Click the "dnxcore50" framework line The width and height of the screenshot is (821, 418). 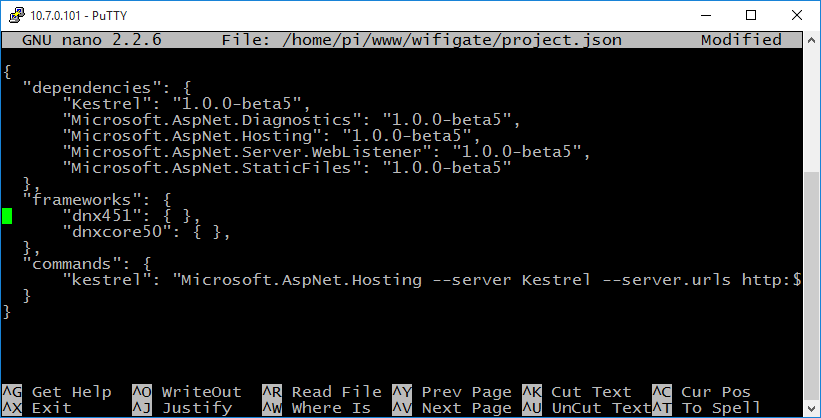[x=146, y=232]
